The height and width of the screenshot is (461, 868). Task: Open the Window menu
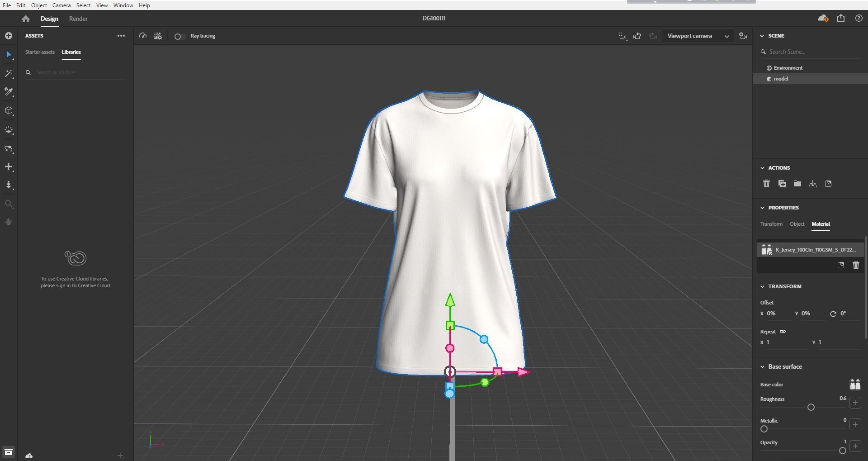(x=123, y=5)
